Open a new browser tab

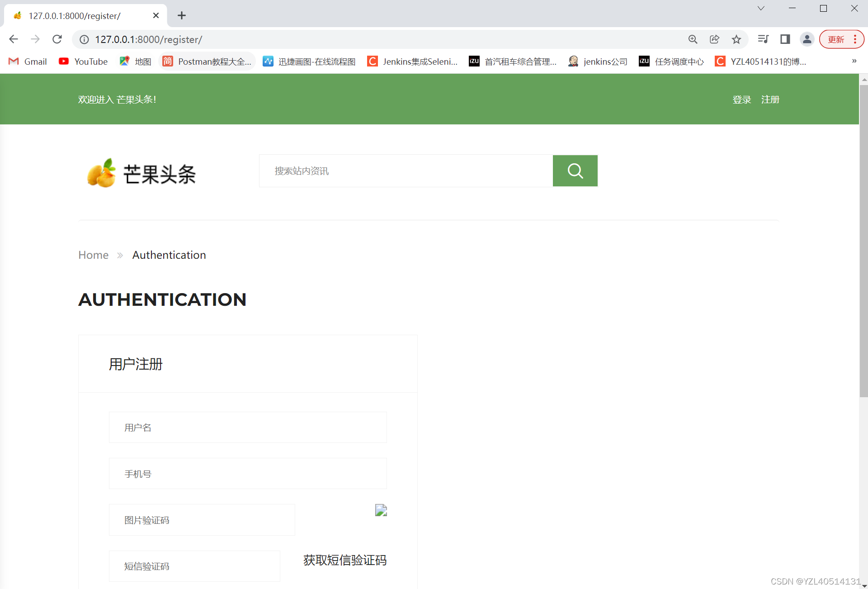182,16
